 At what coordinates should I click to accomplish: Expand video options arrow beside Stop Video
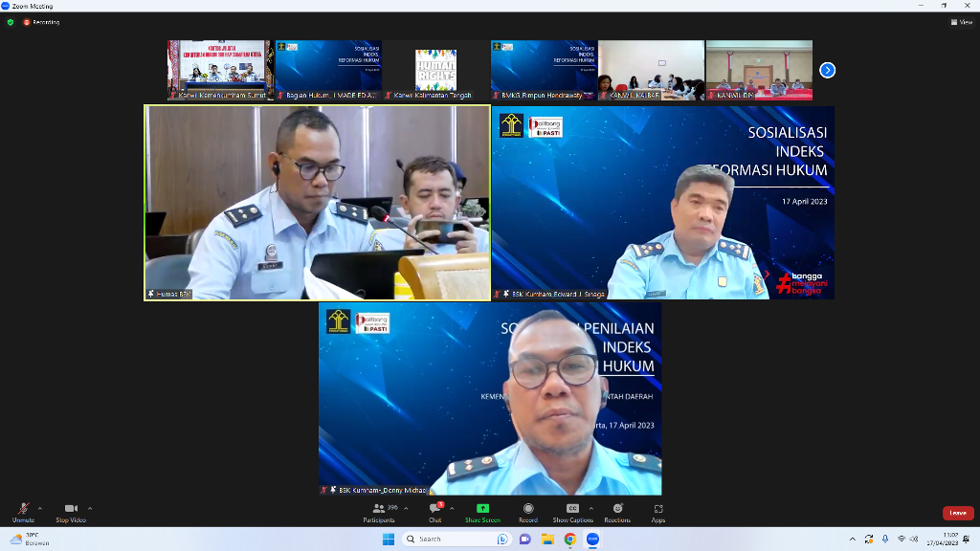90,508
